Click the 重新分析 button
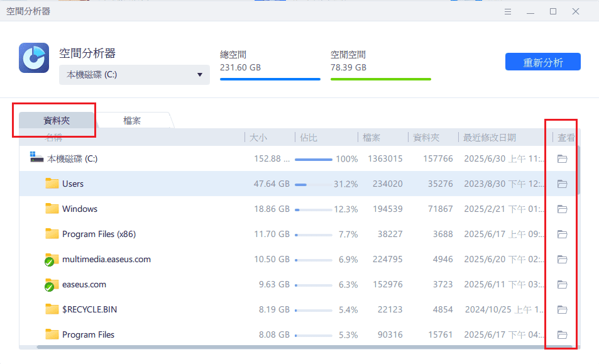The width and height of the screenshot is (599, 364). click(x=542, y=62)
